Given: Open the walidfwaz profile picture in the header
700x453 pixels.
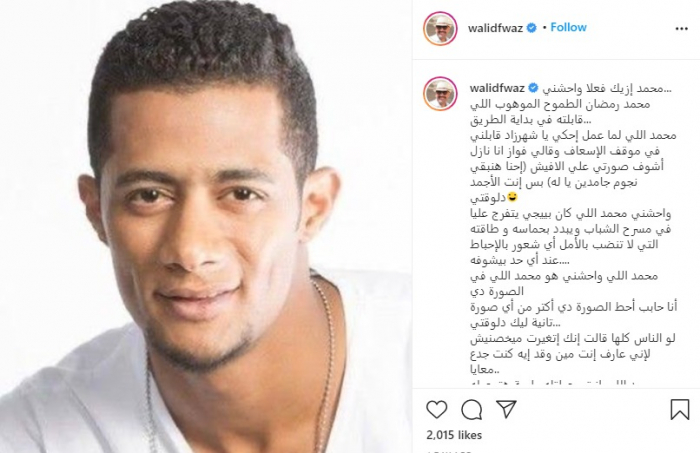Looking at the screenshot, I should click(x=440, y=29).
